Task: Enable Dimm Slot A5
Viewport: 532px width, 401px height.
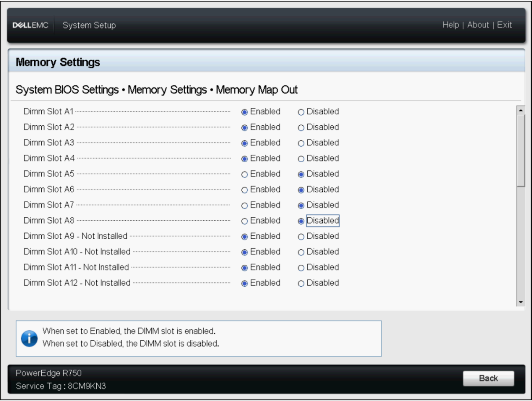Action: tap(244, 174)
